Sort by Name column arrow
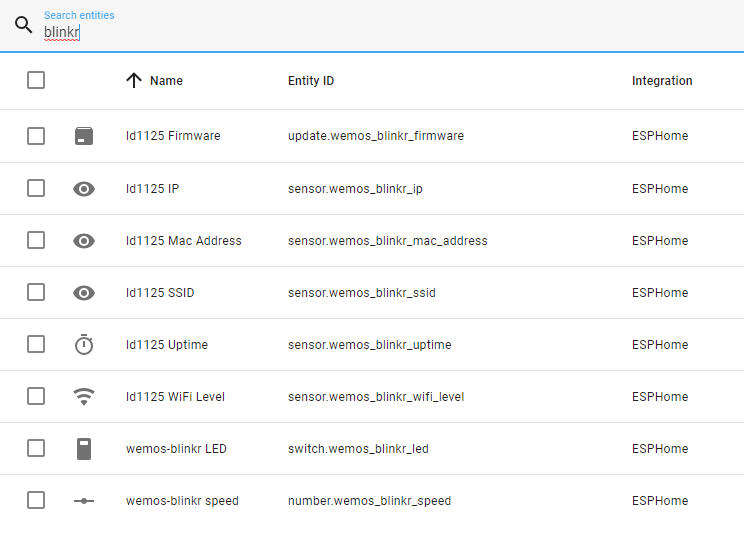This screenshot has width=744, height=543. [134, 80]
